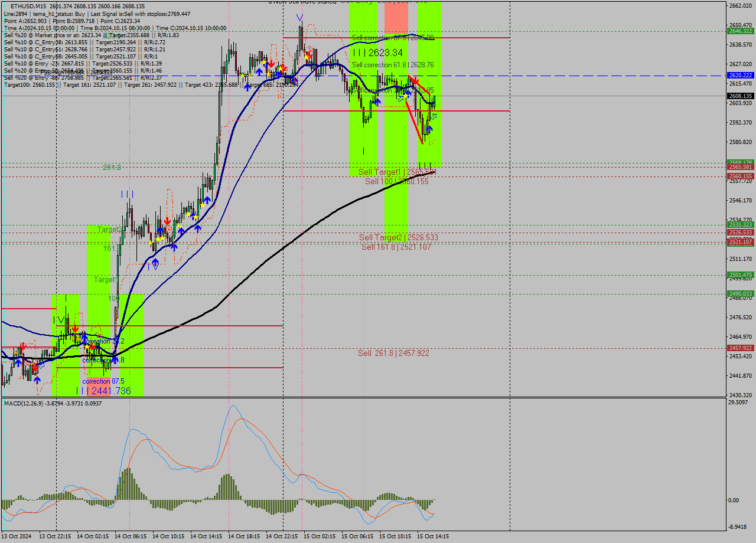Click the green 2501.475 price tag
The image size is (756, 543).
coord(740,275)
